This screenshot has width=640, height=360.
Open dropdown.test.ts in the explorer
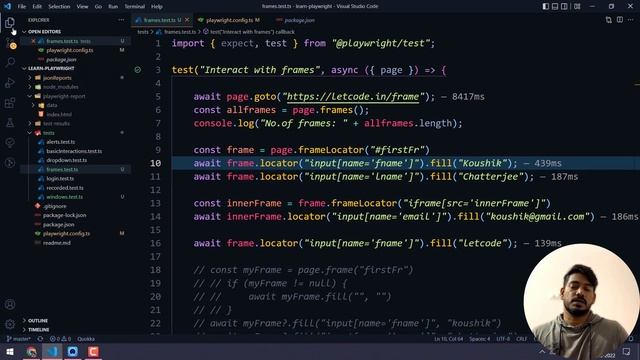(67, 160)
